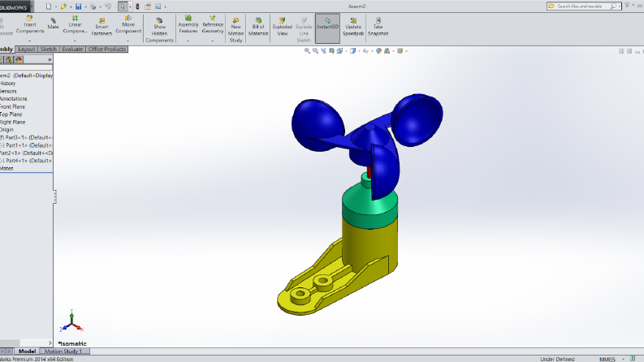Select Move Component tool
The width and height of the screenshot is (644, 362).
[x=128, y=24]
